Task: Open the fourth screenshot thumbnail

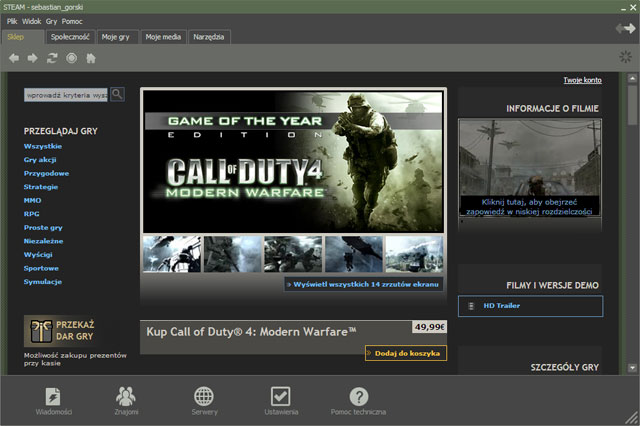Action: (x=353, y=254)
